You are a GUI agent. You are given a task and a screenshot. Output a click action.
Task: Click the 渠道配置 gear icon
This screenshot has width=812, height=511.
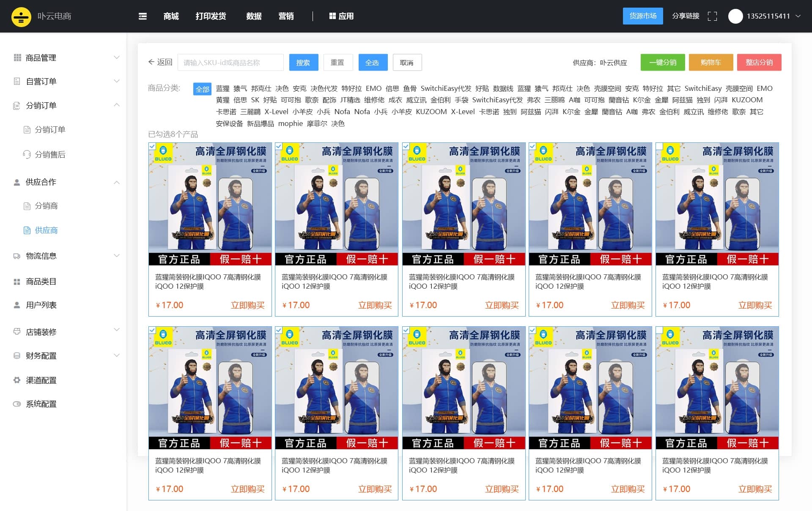(17, 380)
